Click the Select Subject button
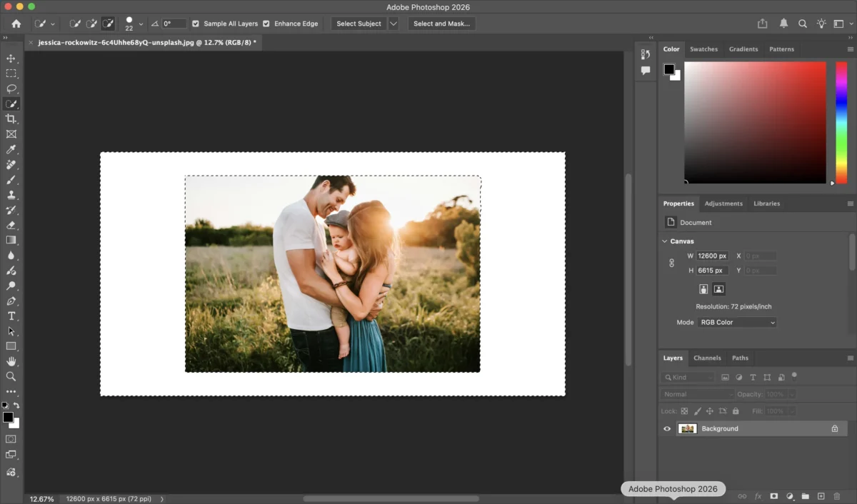 [359, 24]
